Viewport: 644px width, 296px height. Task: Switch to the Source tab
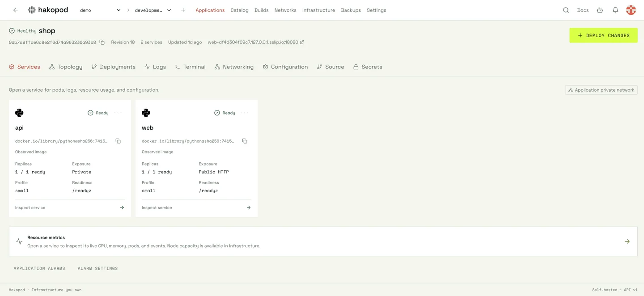click(x=330, y=67)
